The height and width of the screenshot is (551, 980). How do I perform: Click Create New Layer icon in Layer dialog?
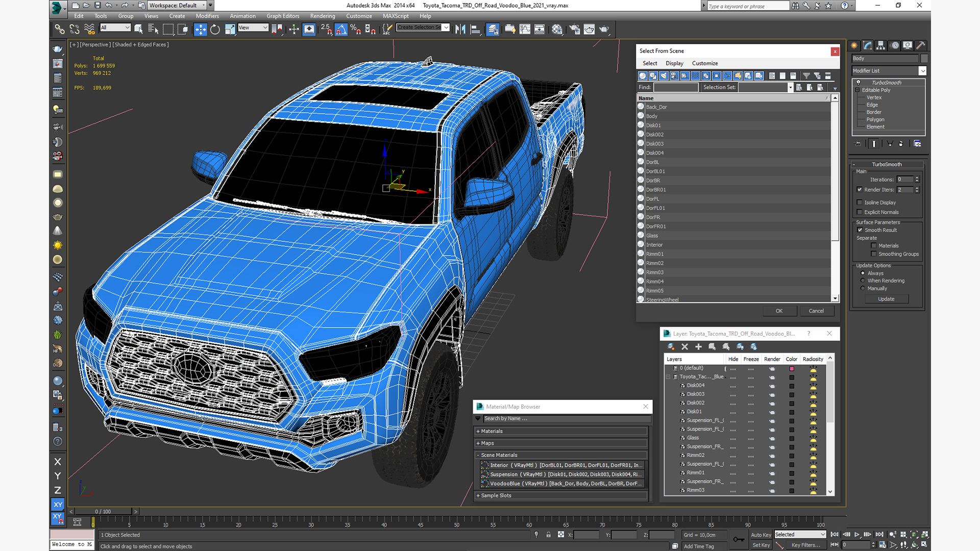(x=671, y=346)
